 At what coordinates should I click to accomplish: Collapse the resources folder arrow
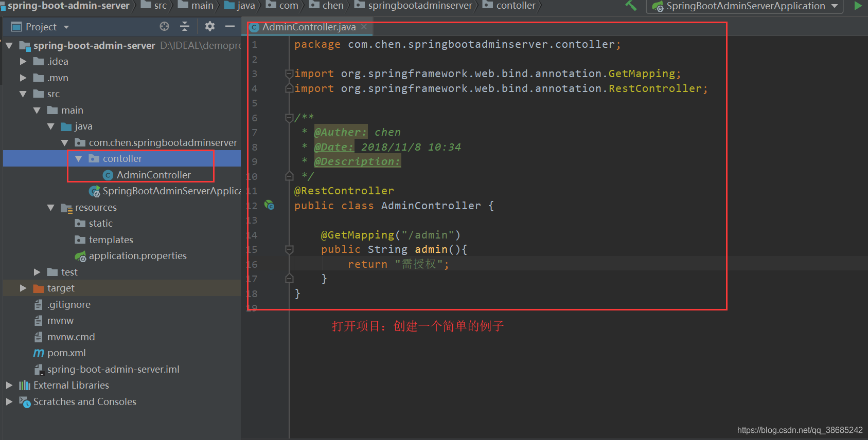(x=51, y=208)
